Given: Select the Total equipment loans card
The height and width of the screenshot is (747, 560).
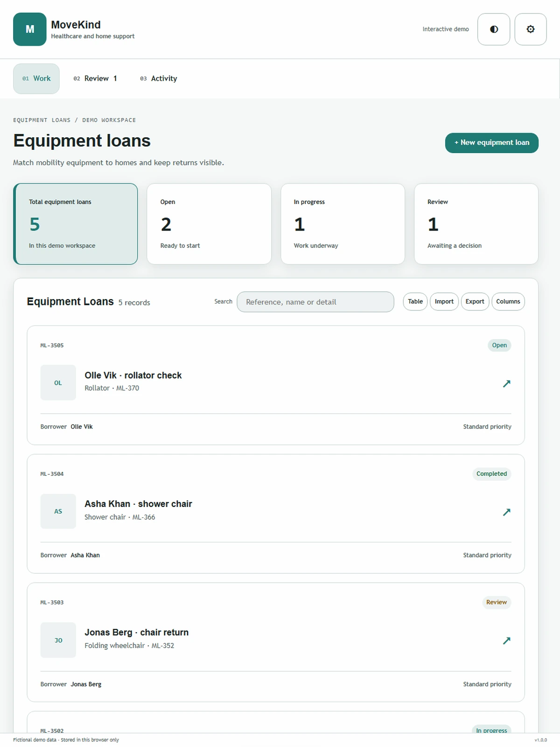Looking at the screenshot, I should pos(76,224).
